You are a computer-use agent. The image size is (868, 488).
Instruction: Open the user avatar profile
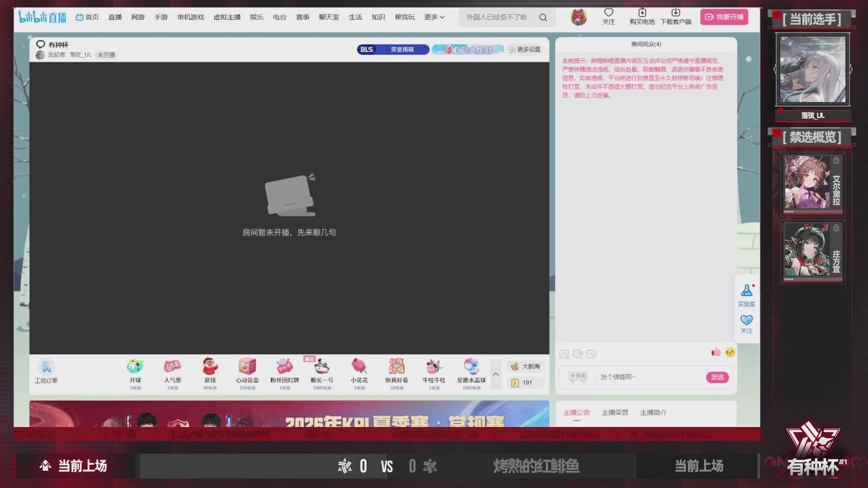(578, 17)
